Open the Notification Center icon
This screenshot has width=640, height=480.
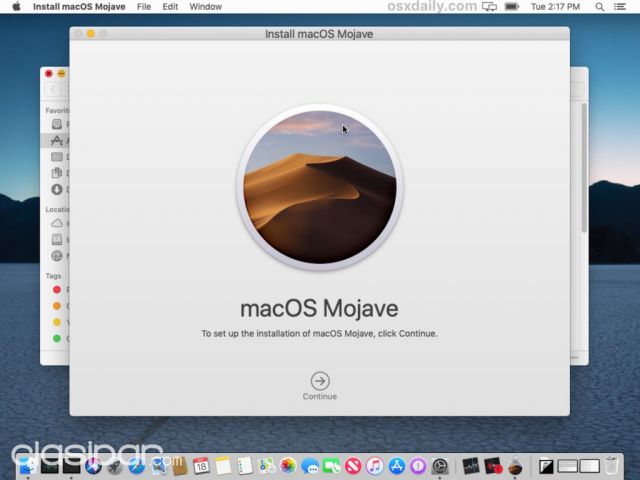pyautogui.click(x=624, y=7)
